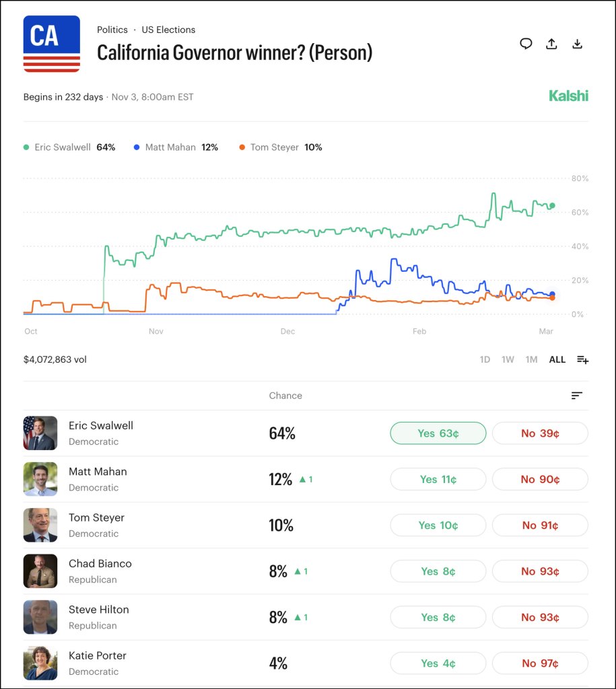Viewport: 616px width, 689px height.
Task: Buy No 90¢ for Matt Mahan
Action: (x=540, y=479)
